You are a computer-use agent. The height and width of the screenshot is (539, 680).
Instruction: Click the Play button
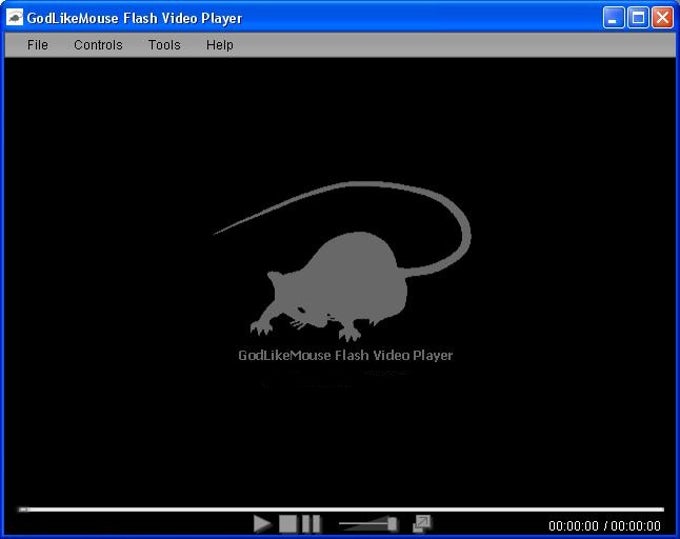coord(262,523)
